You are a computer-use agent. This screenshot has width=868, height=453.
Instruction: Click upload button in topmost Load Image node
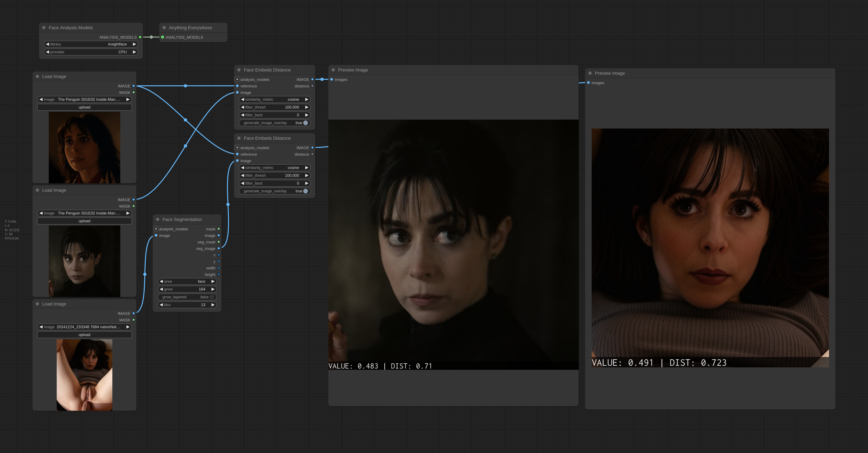84,107
